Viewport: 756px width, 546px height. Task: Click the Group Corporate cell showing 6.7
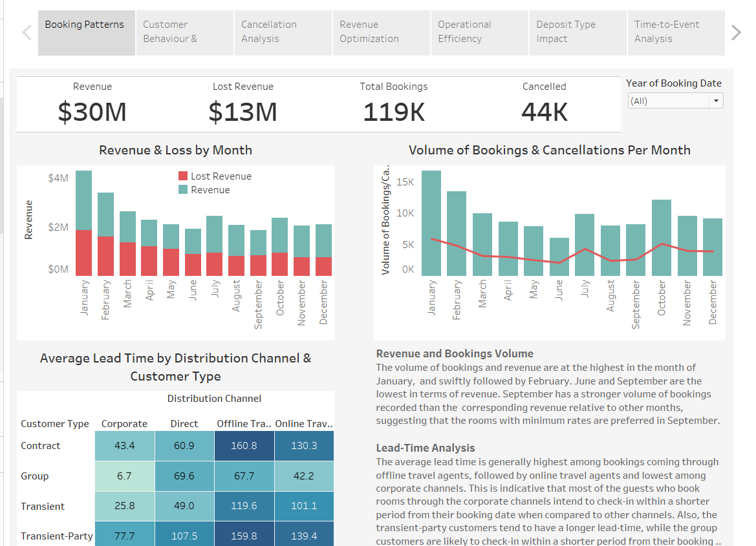(124, 476)
